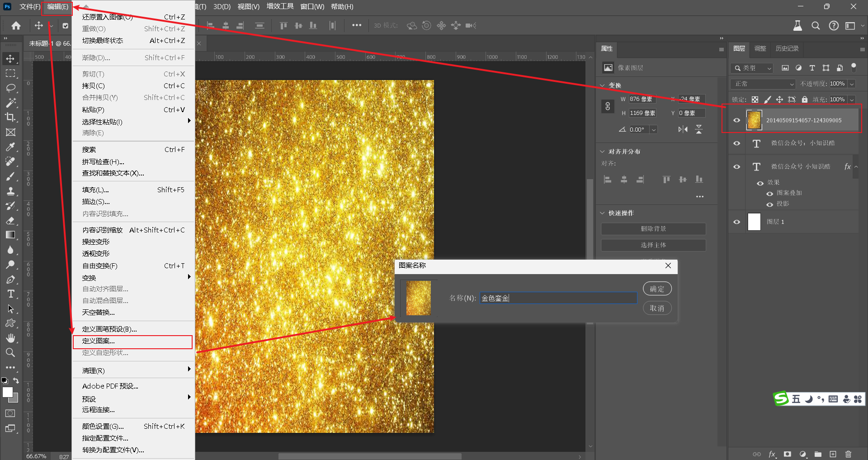Open the blend mode 正常 dropdown
The height and width of the screenshot is (460, 868).
(x=763, y=84)
